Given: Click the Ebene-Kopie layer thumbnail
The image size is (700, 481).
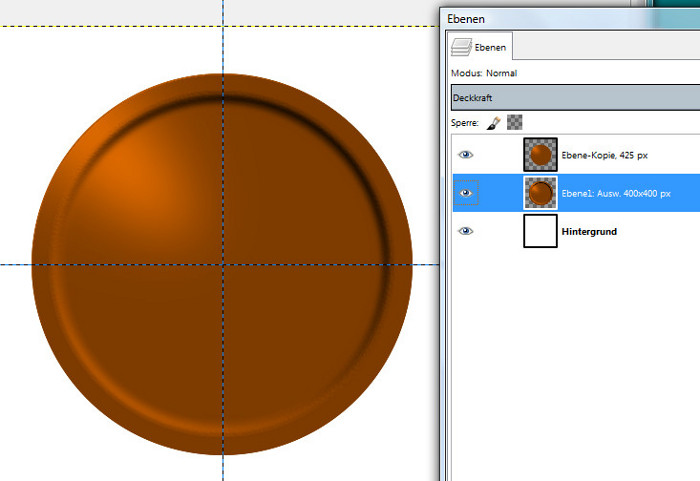Looking at the screenshot, I should coord(540,155).
